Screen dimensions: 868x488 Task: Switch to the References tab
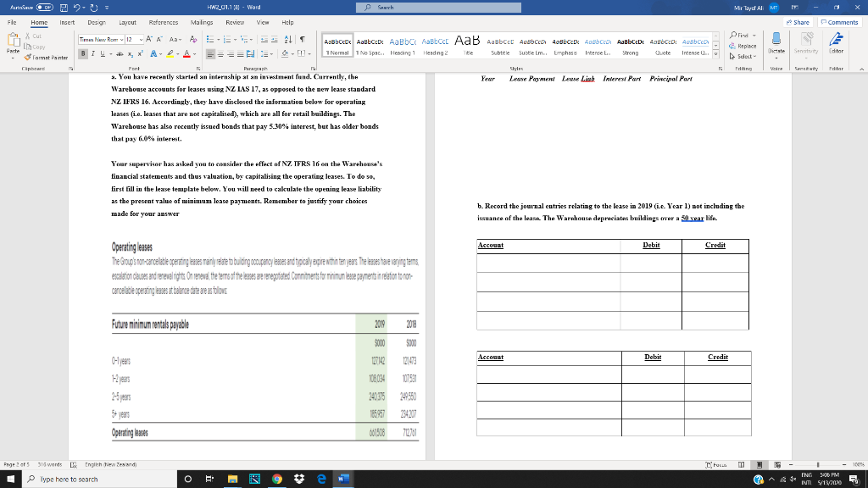point(164,22)
